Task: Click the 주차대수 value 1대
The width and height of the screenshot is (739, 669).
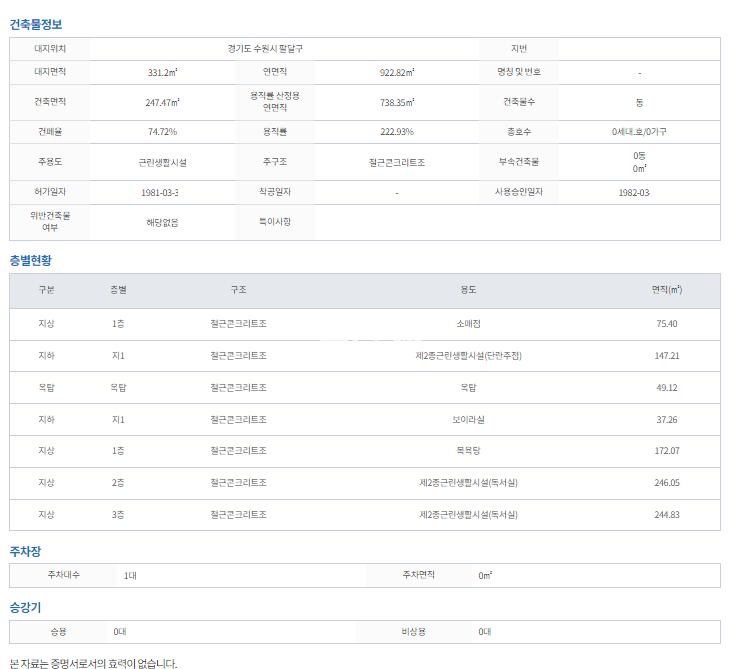Action: (130, 576)
